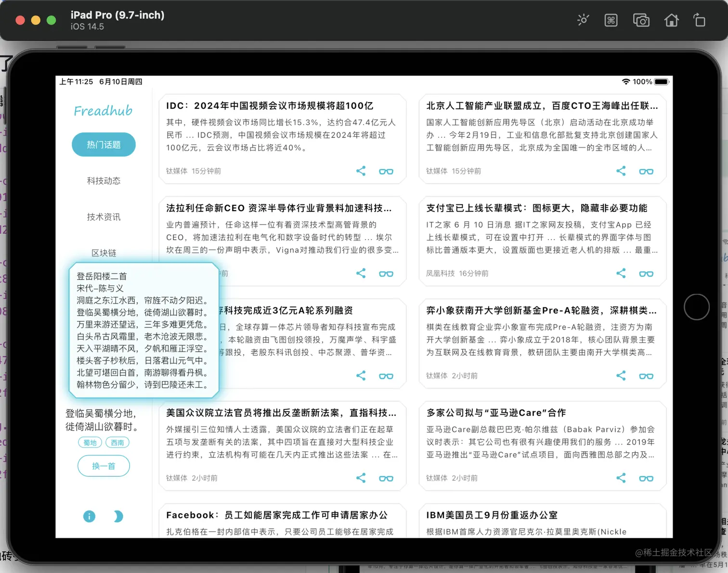
Task: Open reader glasses for A轮系列融资 card
Action: (386, 376)
